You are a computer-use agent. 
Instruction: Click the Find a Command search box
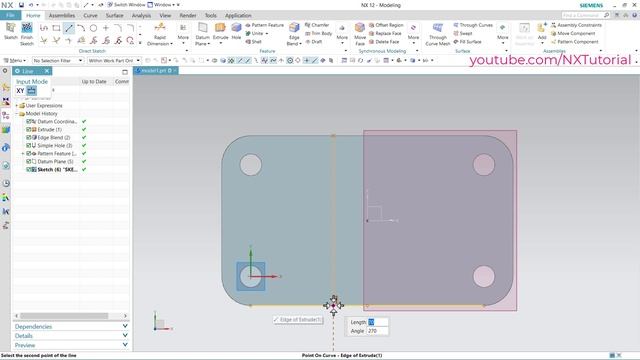[x=586, y=15]
